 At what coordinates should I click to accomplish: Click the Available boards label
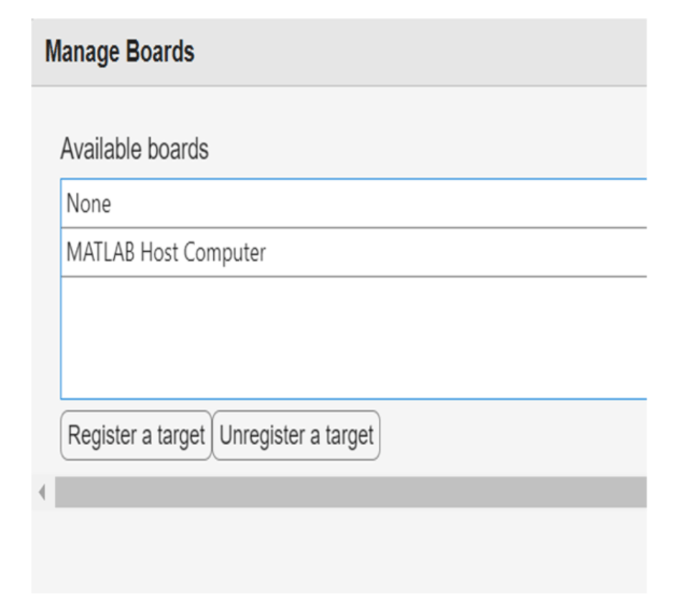[134, 149]
